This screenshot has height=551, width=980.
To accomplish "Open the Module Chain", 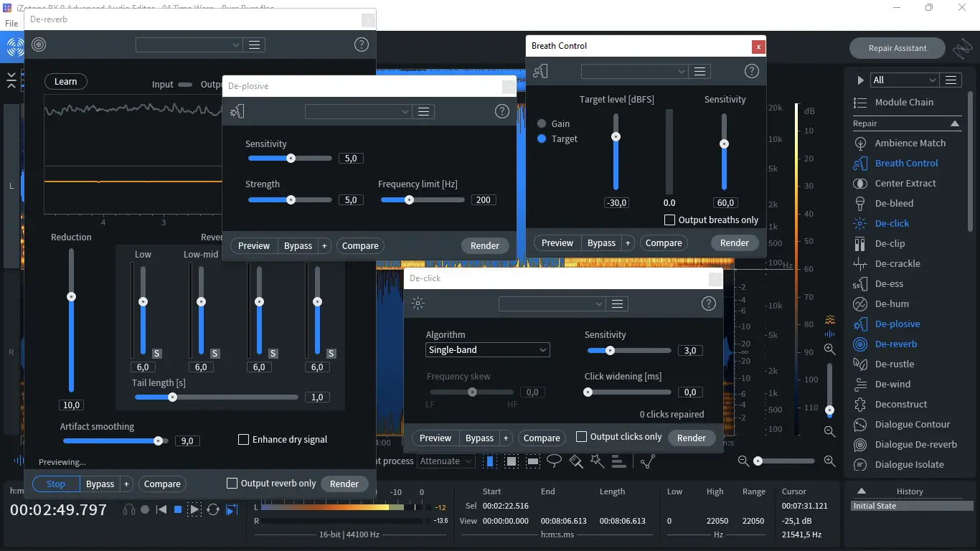I will 904,102.
